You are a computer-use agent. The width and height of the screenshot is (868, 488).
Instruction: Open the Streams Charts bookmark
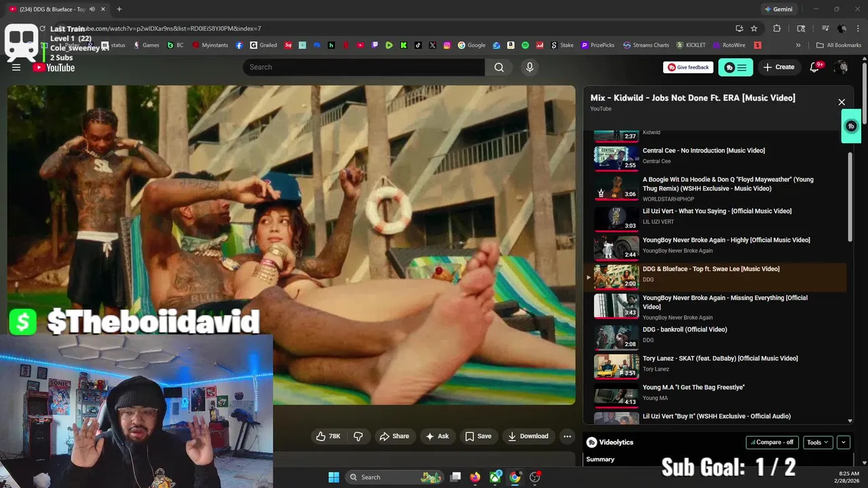pos(646,45)
